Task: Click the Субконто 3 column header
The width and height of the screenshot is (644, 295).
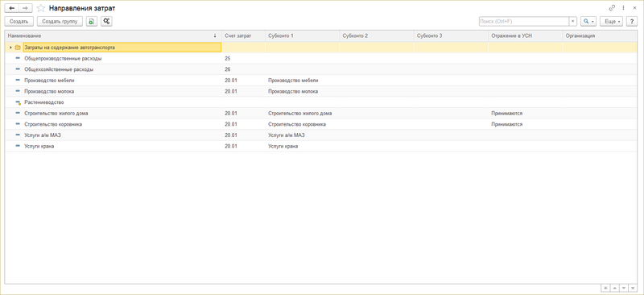Action: click(x=451, y=36)
